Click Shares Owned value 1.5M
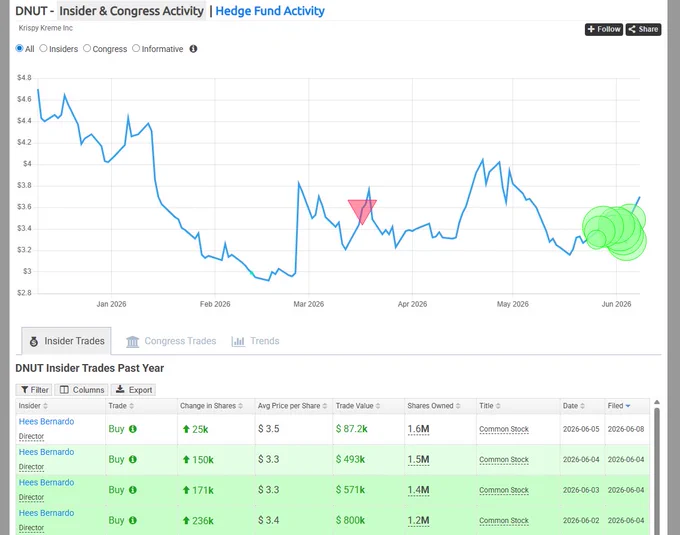 pyautogui.click(x=418, y=460)
